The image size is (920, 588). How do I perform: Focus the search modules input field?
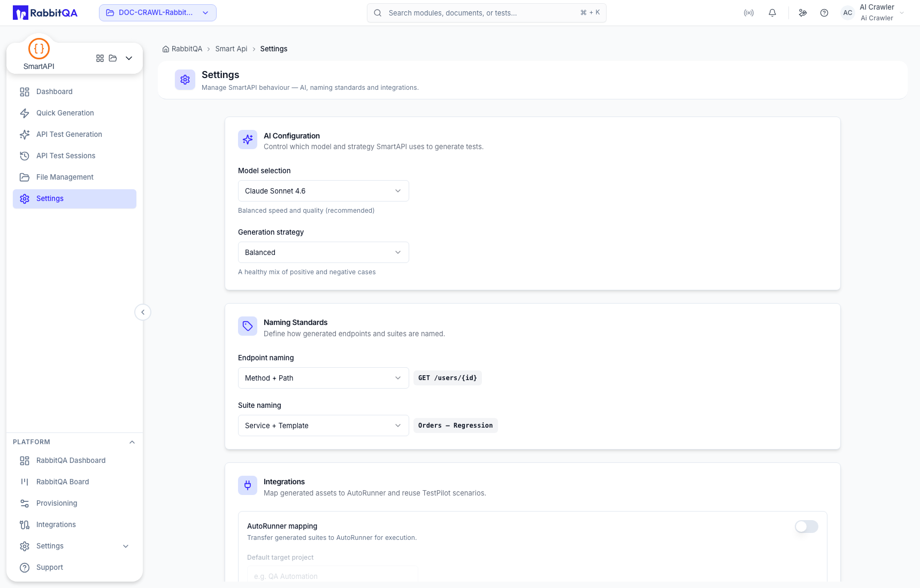point(487,13)
